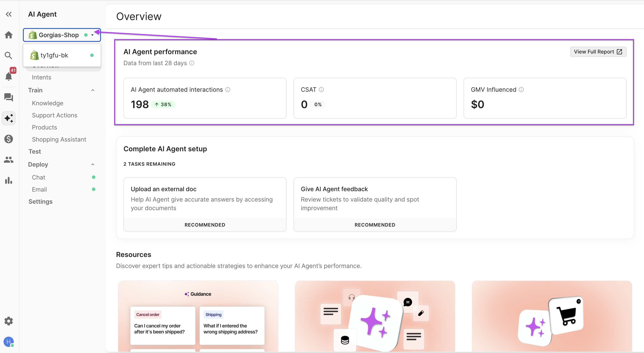Open Chat under Deploy
This screenshot has height=353, width=644.
pyautogui.click(x=38, y=177)
